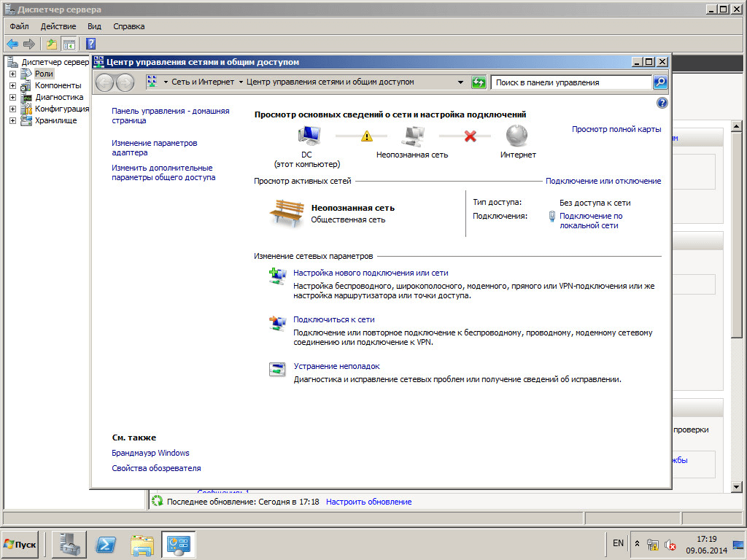The height and width of the screenshot is (560, 747).
Task: Open the Действие menu
Action: click(58, 26)
